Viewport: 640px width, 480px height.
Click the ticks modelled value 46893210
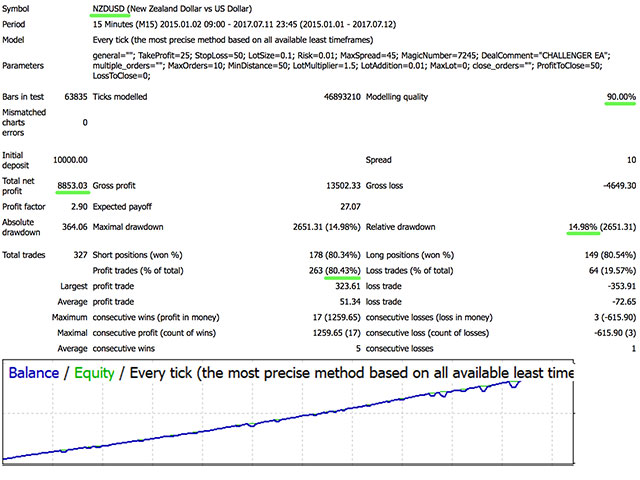tap(328, 97)
